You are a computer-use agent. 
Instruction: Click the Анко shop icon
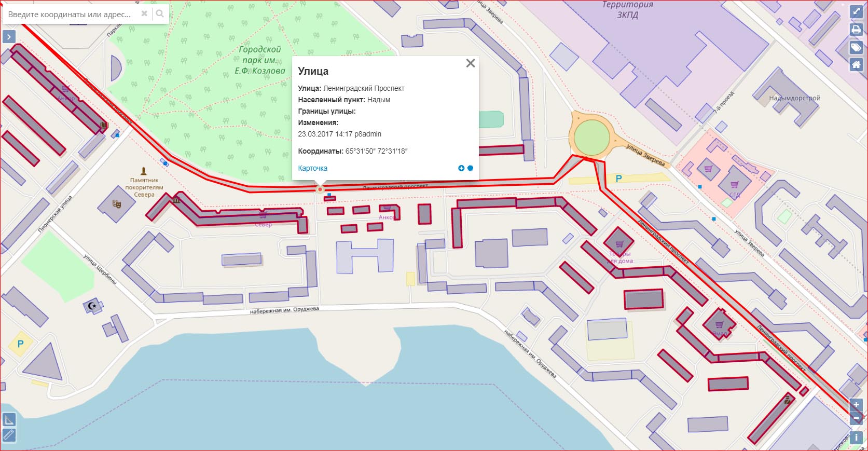point(387,208)
